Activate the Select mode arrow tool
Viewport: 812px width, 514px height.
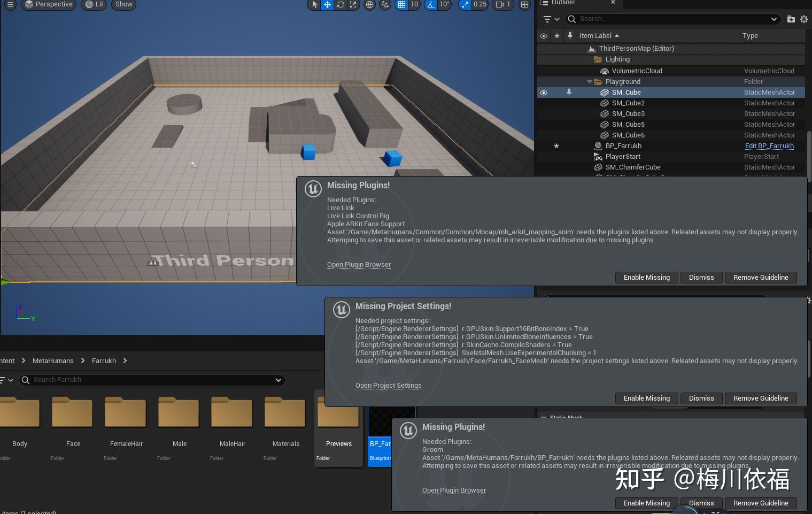tap(315, 4)
